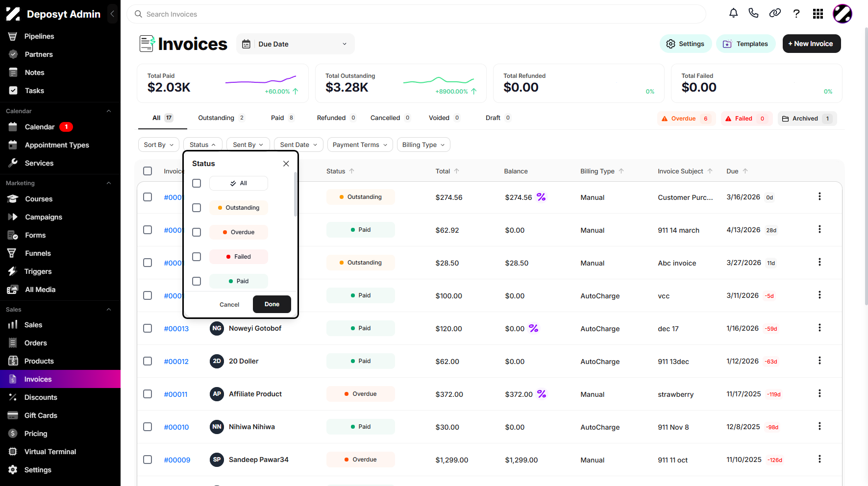
Task: Select all invoices with header checkbox
Action: (148, 171)
